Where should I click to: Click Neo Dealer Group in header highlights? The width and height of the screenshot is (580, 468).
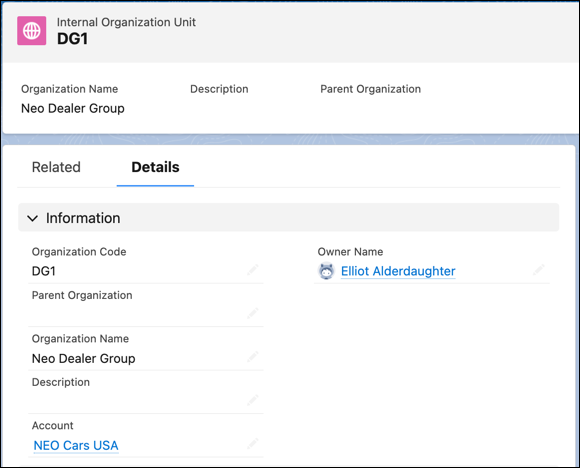[73, 108]
